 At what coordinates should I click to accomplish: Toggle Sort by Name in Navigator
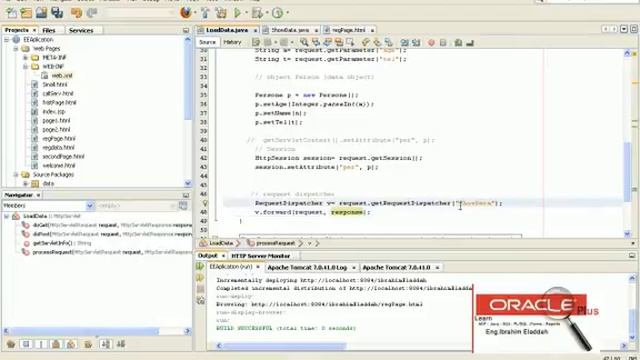[105, 344]
